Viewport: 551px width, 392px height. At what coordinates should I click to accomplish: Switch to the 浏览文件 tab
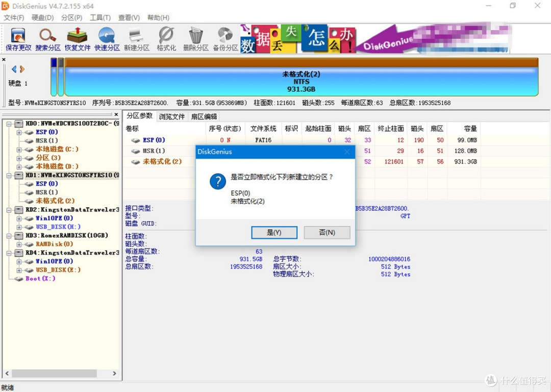click(171, 116)
